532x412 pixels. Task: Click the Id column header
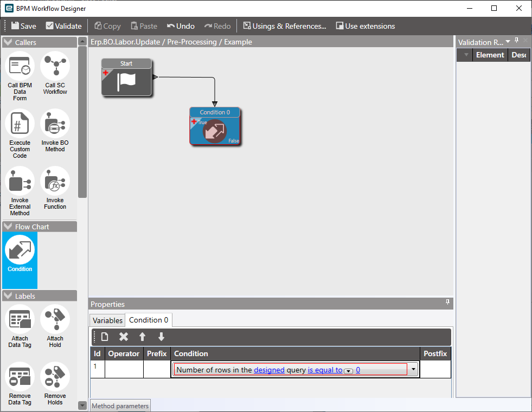tap(98, 353)
